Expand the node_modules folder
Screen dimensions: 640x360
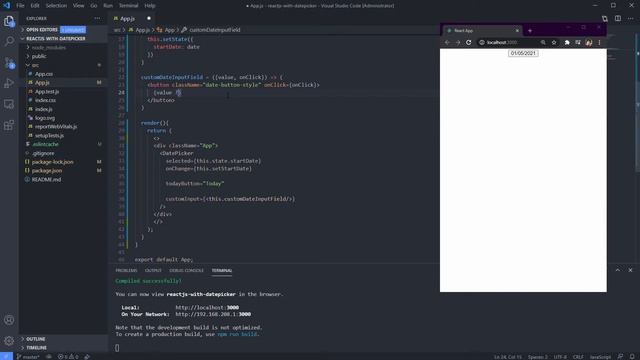coord(49,47)
